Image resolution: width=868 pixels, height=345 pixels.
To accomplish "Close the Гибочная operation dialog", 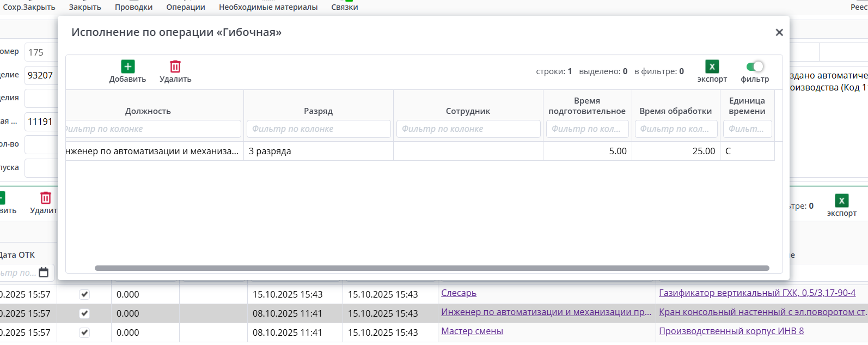I will click(779, 33).
